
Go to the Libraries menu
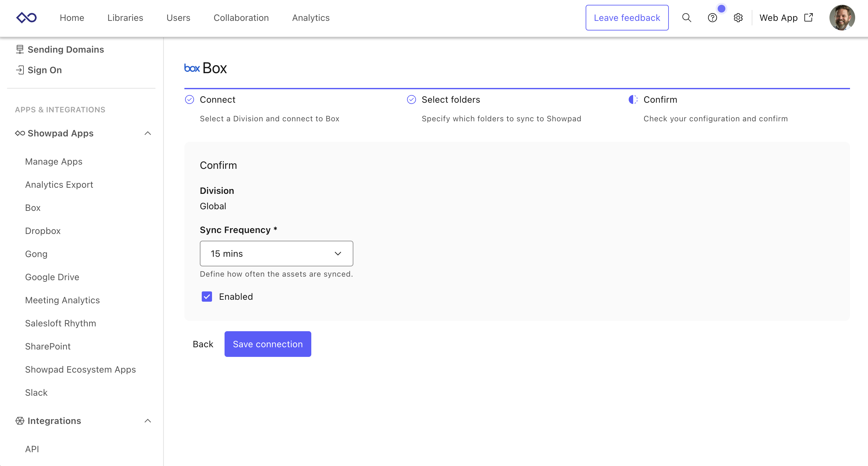coord(125,18)
